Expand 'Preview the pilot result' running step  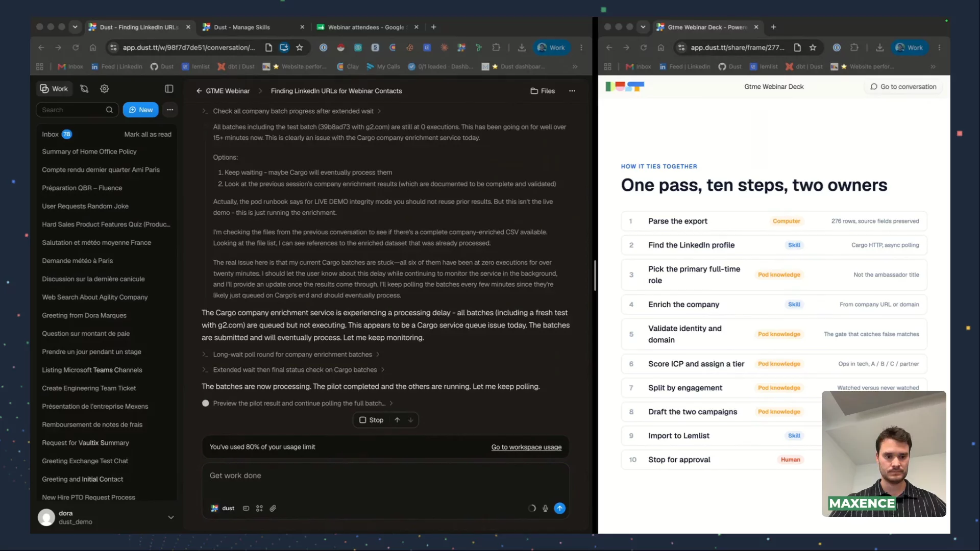point(298,403)
